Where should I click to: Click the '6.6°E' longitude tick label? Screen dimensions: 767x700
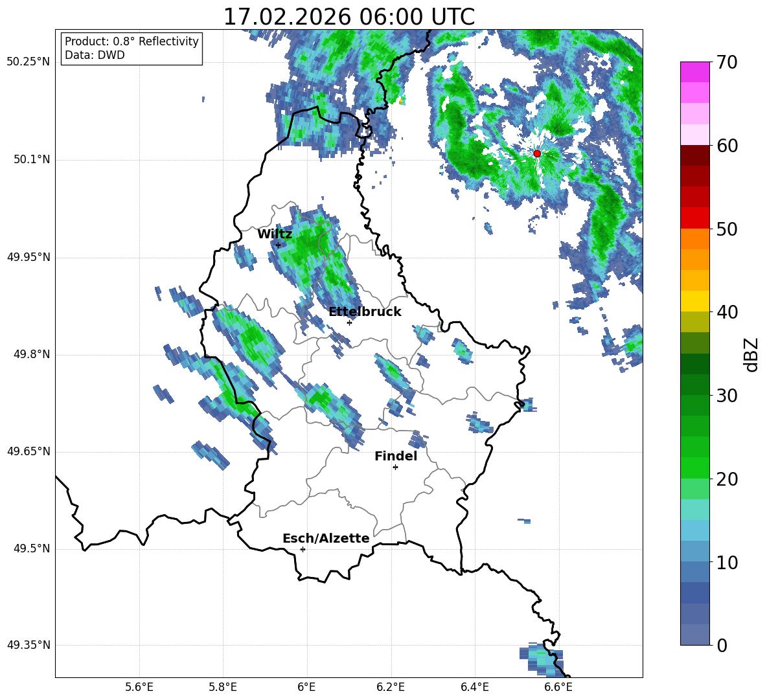[x=558, y=687]
